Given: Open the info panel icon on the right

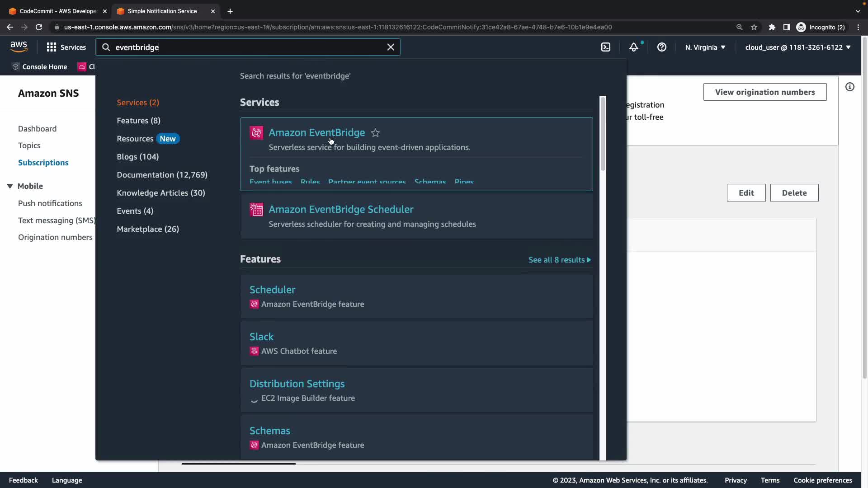Looking at the screenshot, I should tap(850, 87).
